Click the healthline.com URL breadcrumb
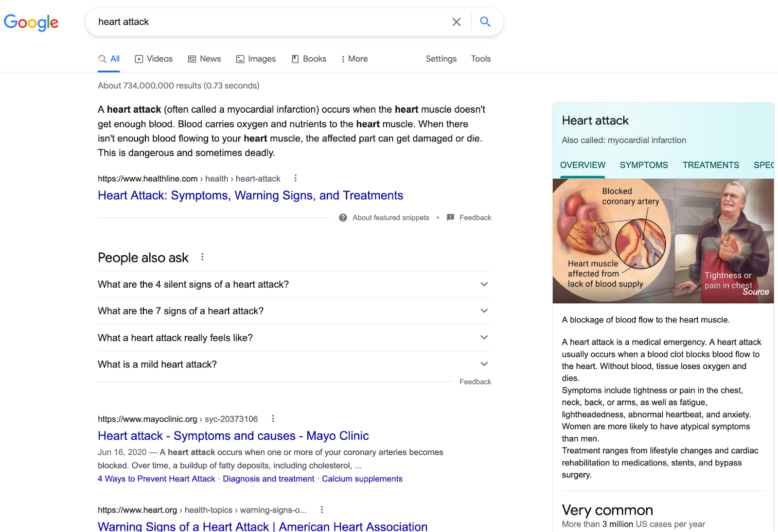The width and height of the screenshot is (778, 532). point(189,179)
